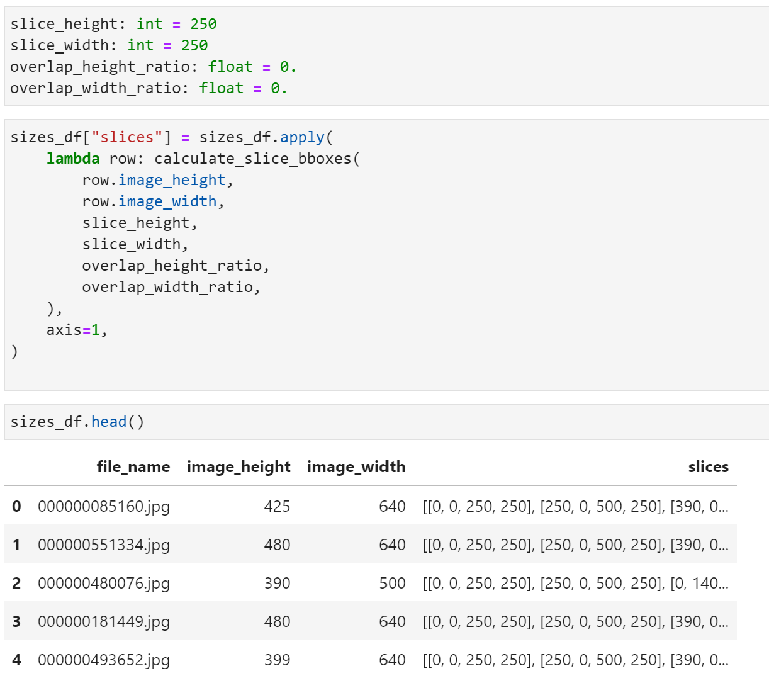Click row index 0 in the table
Image resolution: width=769 pixels, height=700 pixels.
click(x=16, y=506)
